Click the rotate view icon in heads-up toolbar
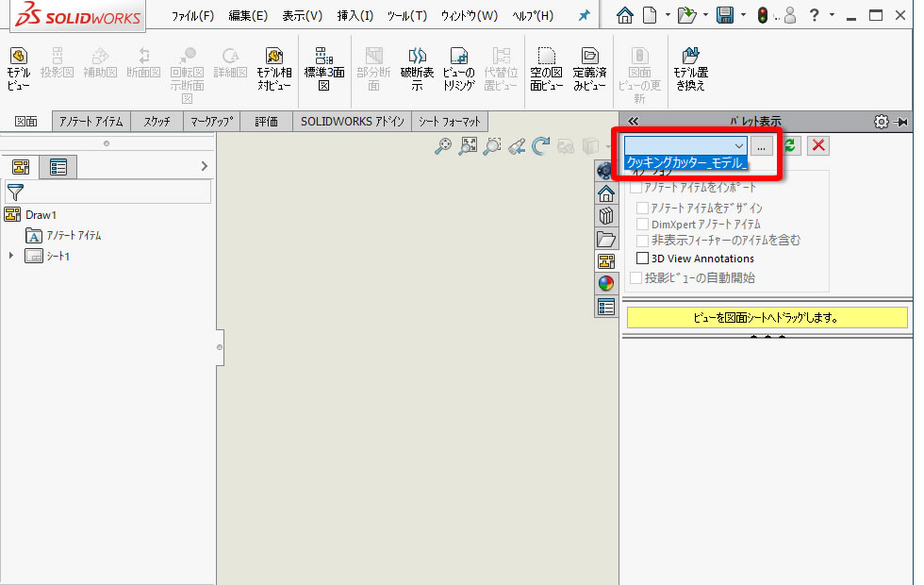The width and height of the screenshot is (924, 585). coord(540,145)
